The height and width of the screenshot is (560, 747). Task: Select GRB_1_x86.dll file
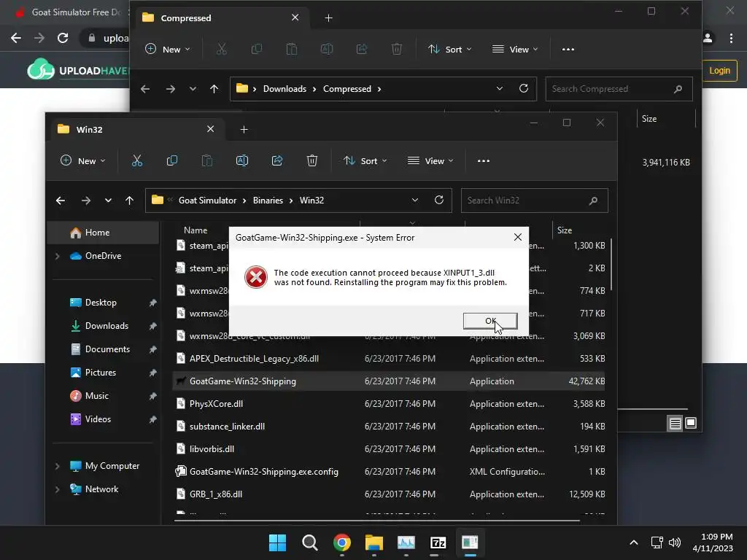pyautogui.click(x=388, y=494)
